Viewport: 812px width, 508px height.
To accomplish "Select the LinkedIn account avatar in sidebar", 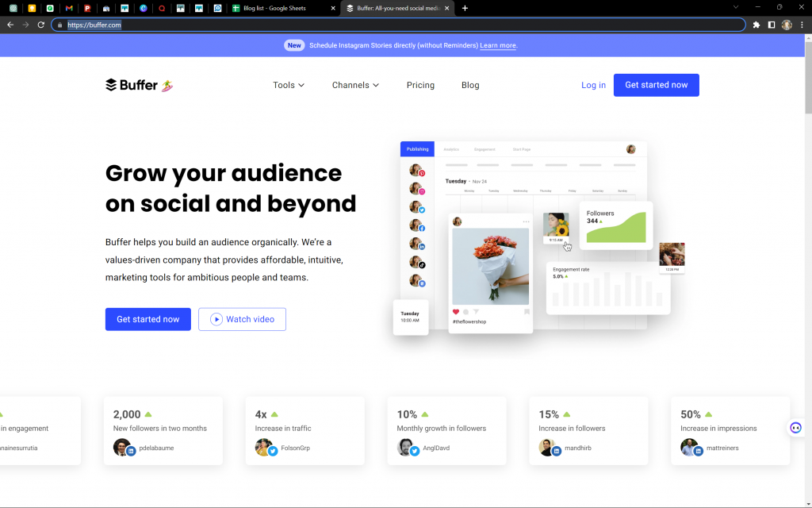I will (x=417, y=244).
